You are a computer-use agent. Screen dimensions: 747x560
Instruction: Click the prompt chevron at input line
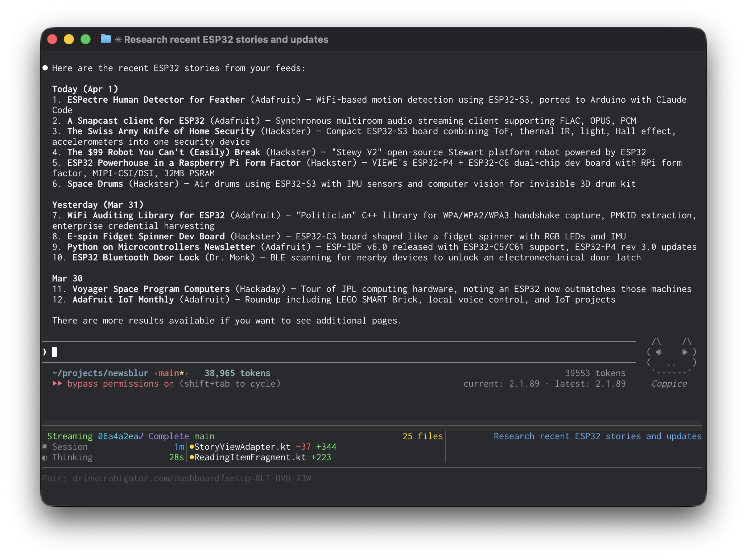coord(45,352)
